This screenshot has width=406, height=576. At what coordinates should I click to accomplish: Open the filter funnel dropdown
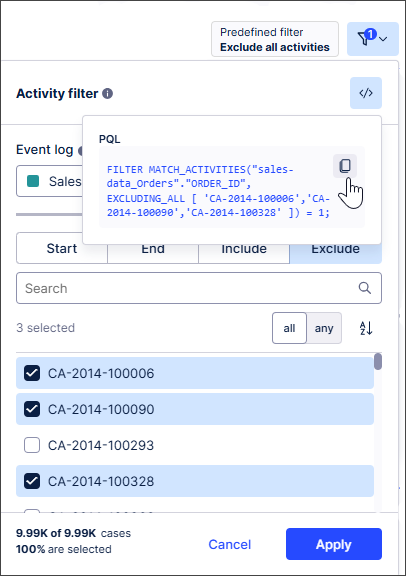pyautogui.click(x=373, y=39)
